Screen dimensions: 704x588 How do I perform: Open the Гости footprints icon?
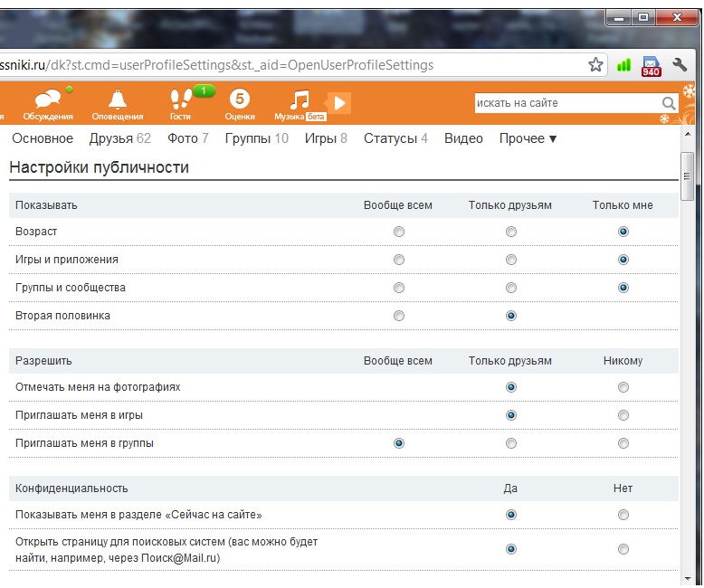pyautogui.click(x=180, y=100)
